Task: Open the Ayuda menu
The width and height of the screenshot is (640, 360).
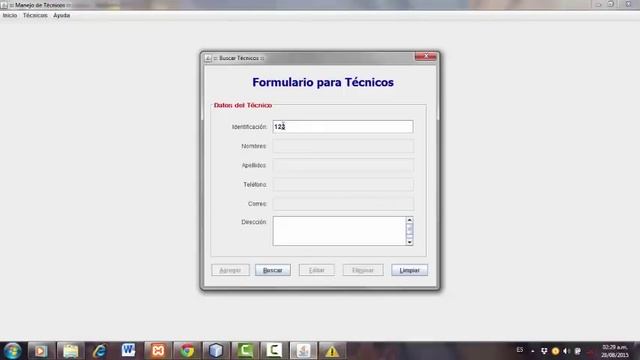Action: click(62, 16)
